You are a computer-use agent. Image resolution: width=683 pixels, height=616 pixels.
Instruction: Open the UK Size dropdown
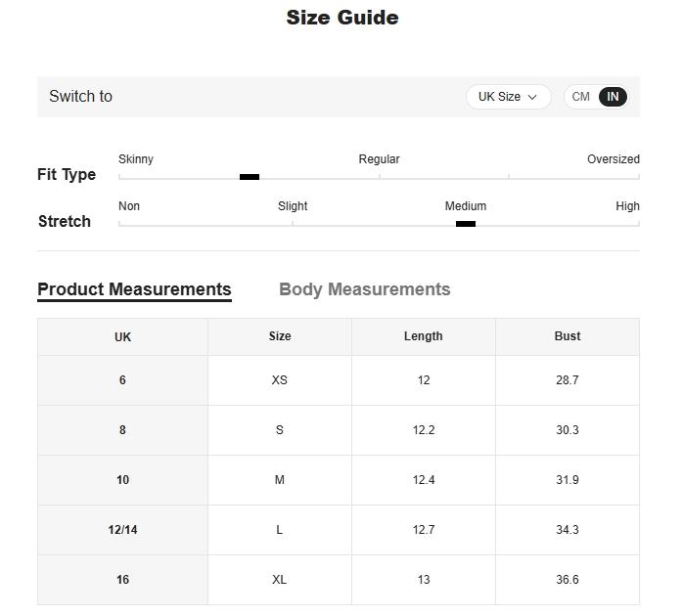(508, 97)
